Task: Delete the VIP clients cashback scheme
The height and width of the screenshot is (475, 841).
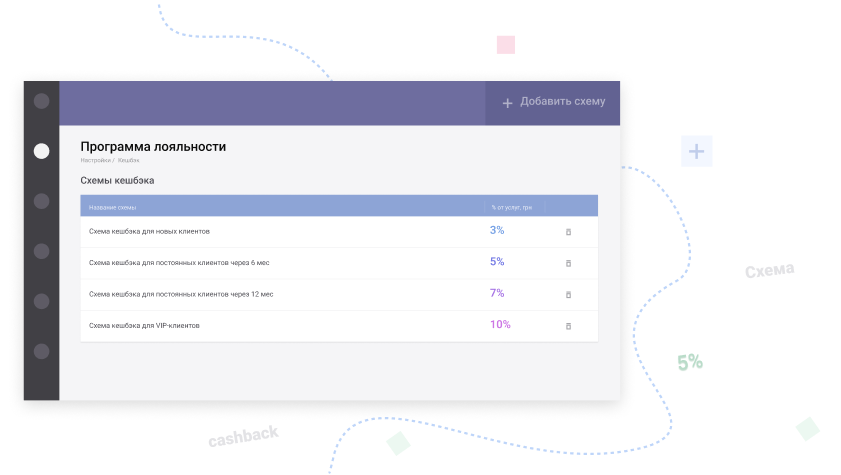Action: [x=568, y=326]
